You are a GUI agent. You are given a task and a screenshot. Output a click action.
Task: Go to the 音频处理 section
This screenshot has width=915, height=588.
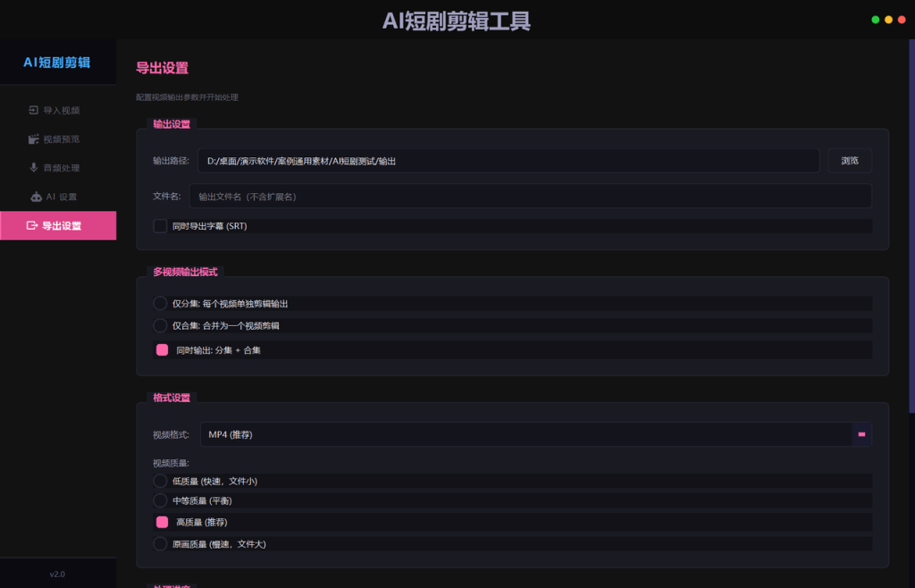tap(58, 167)
